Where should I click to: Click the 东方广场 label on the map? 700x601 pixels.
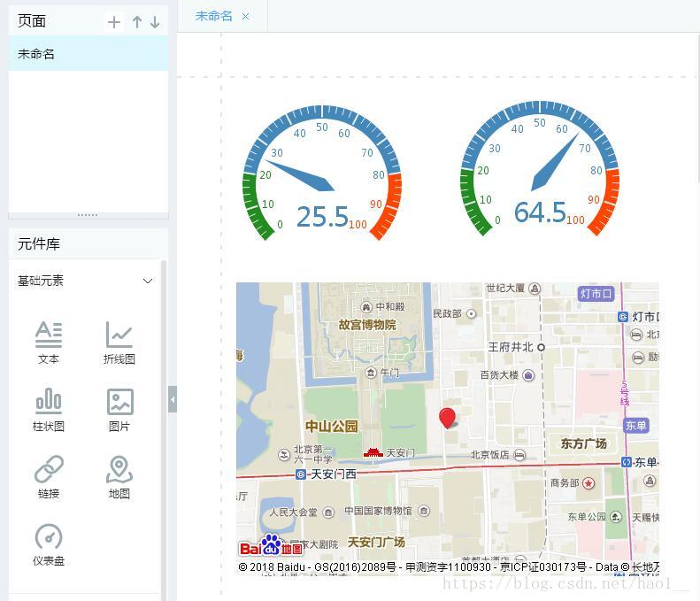pos(584,443)
